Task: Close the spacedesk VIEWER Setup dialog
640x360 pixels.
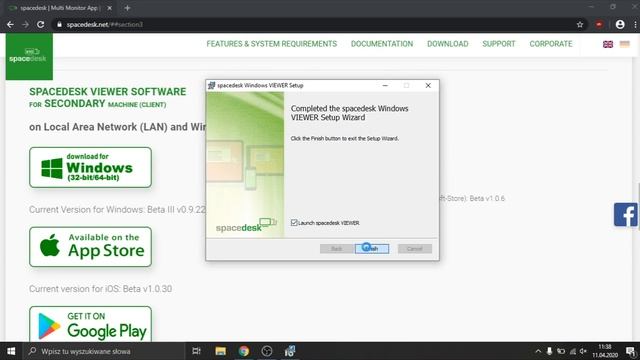Action: (428, 85)
